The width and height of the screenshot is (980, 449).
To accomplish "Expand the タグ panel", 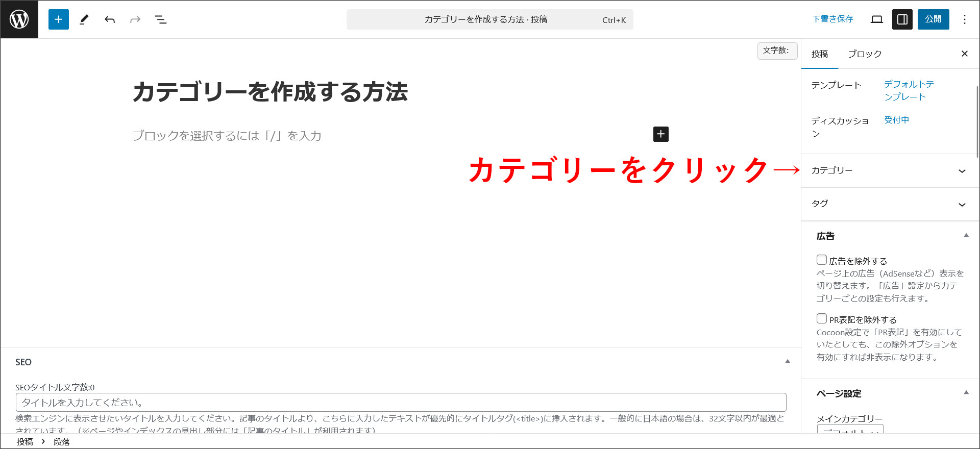I will pyautogui.click(x=890, y=204).
